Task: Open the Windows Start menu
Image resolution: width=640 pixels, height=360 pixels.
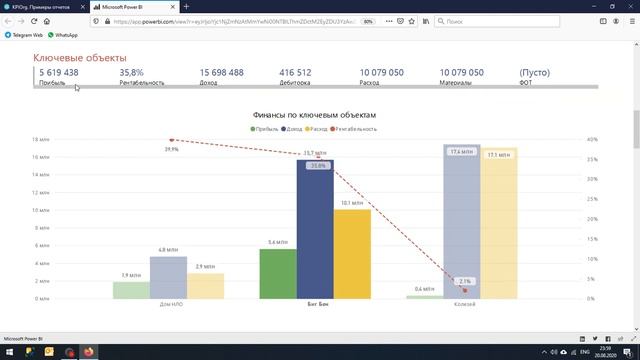Action: click(9, 352)
